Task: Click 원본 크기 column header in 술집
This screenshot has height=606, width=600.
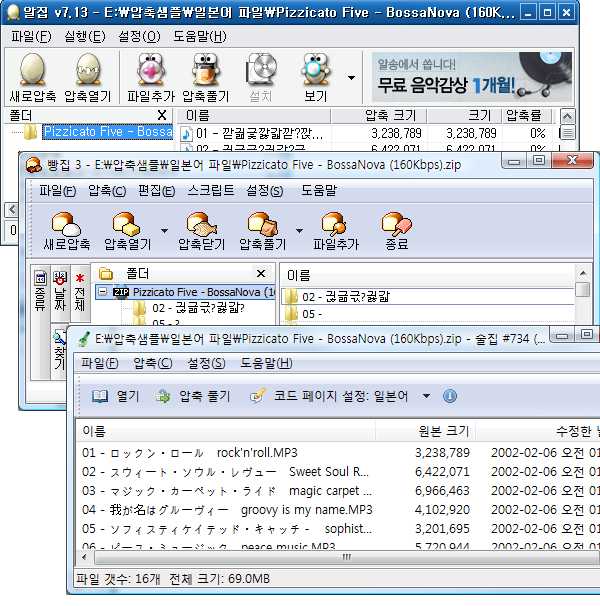Action: pos(425,431)
